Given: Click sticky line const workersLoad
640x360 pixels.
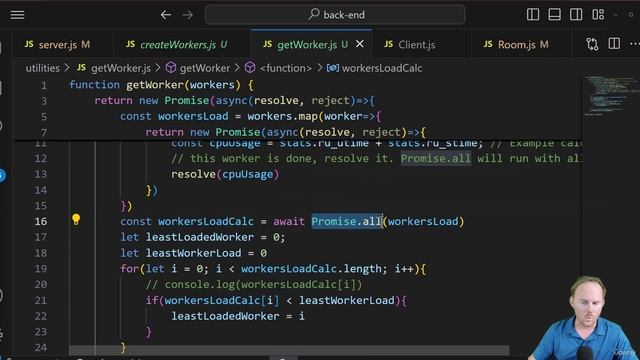Looking at the screenshot, I should click(251, 116).
